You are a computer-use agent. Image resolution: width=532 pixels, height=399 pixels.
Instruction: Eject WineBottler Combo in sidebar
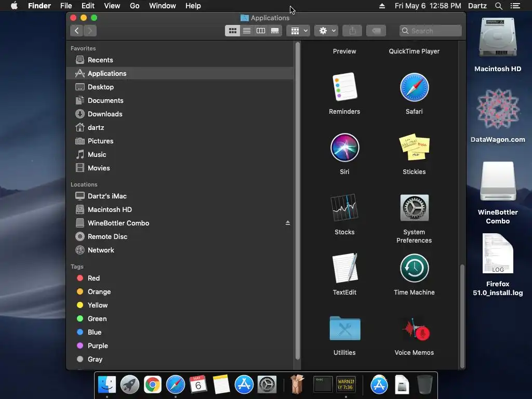288,223
